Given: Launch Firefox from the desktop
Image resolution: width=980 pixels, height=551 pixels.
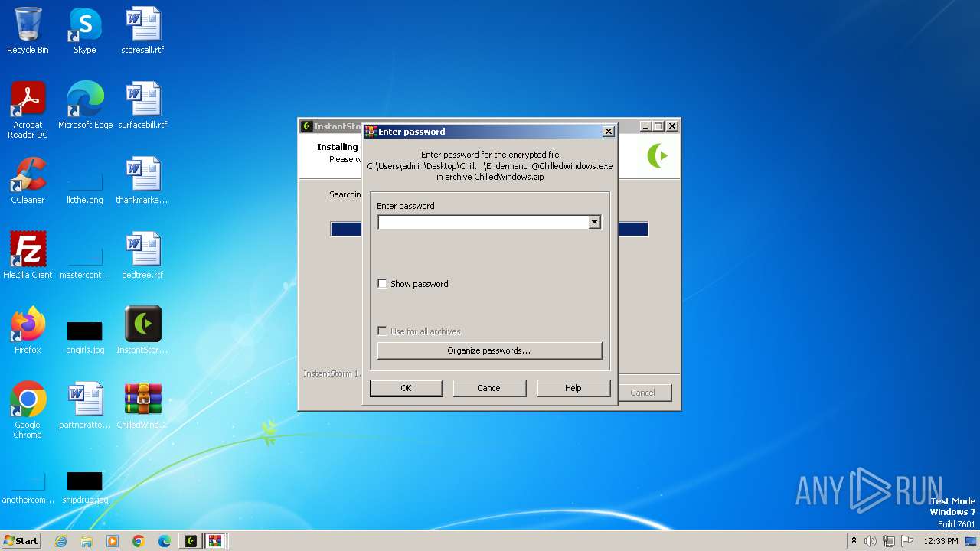Looking at the screenshot, I should (28, 331).
